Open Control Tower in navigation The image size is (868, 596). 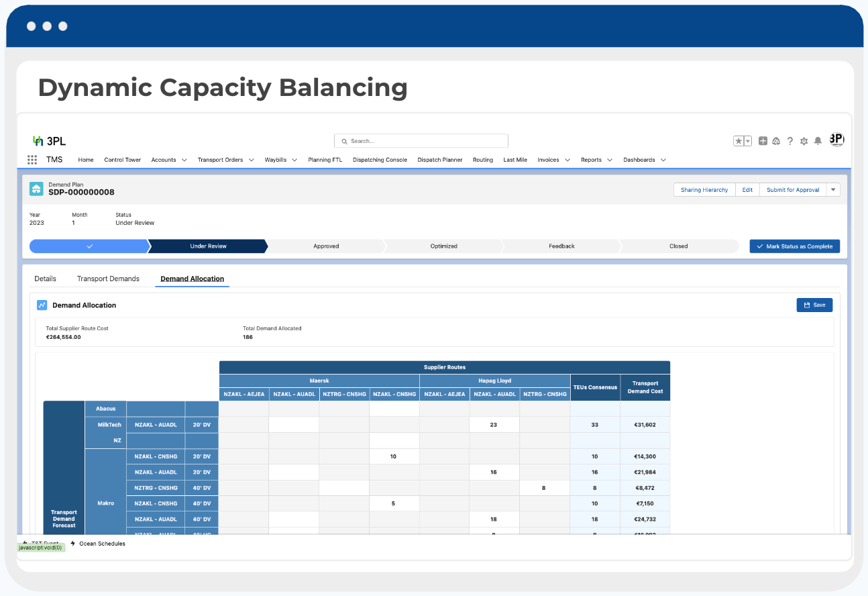pos(123,160)
